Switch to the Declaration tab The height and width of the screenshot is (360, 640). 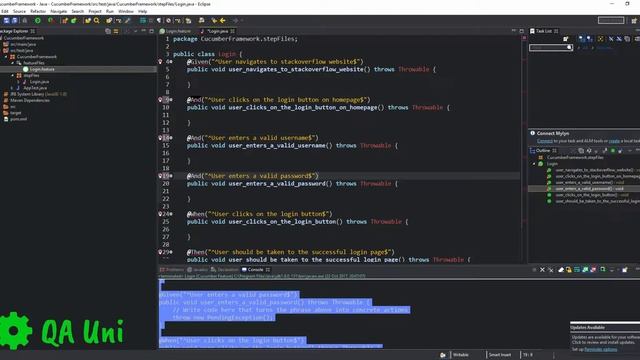click(224, 270)
